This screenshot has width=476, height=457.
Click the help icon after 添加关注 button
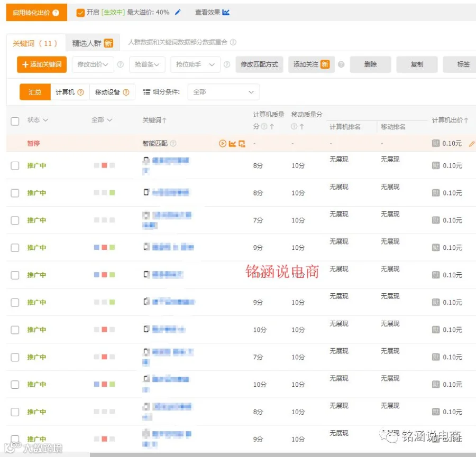[x=341, y=64]
